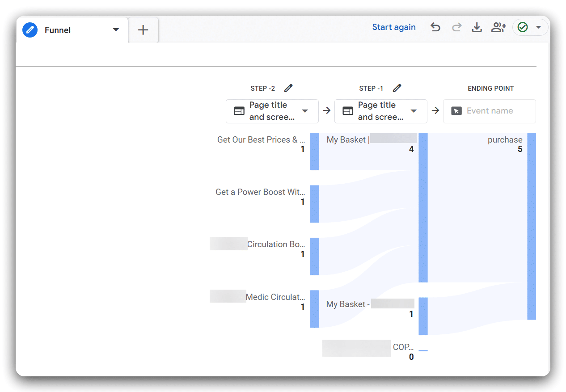
Task: Open the Step -2 Page title dimension dropdown
Action: coord(305,111)
